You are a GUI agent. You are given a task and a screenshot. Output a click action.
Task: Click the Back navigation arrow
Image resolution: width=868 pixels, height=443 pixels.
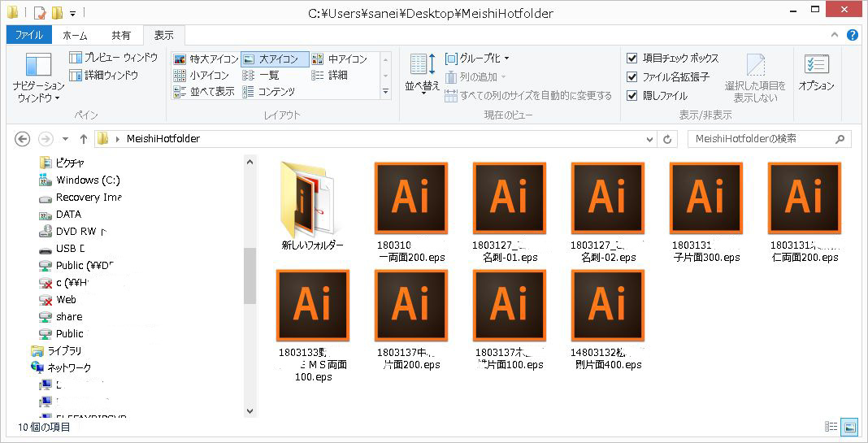[22, 139]
